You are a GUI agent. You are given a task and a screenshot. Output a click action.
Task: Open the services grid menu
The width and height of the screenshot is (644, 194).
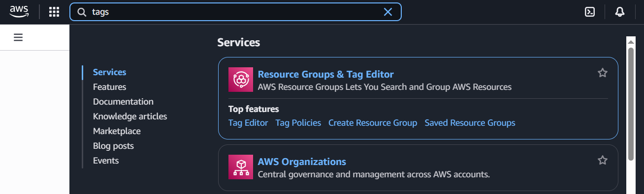[54, 12]
